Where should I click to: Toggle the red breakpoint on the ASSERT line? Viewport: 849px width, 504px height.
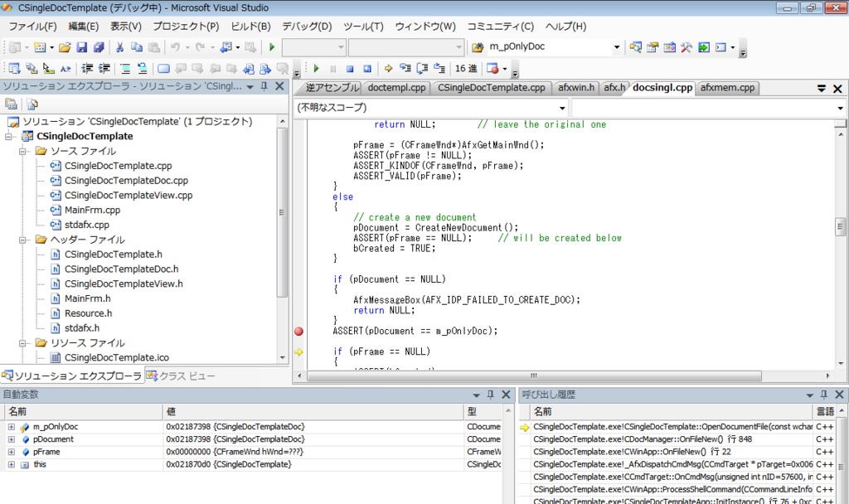point(298,332)
